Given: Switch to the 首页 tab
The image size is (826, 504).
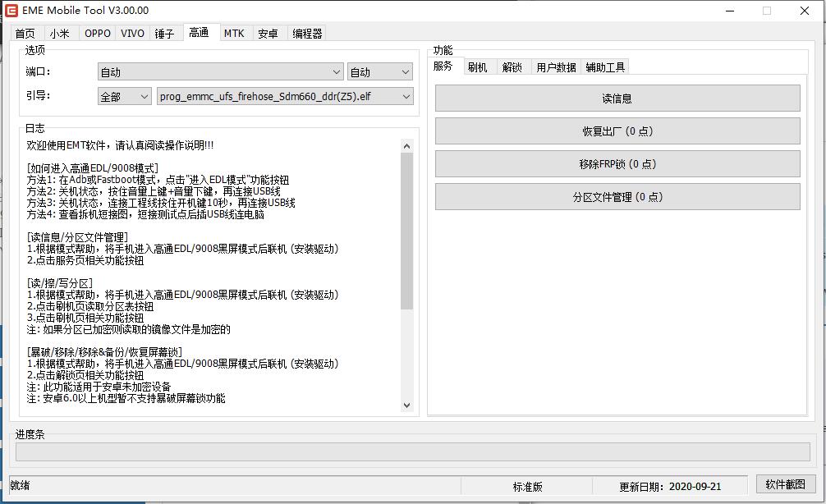Looking at the screenshot, I should [x=25, y=34].
